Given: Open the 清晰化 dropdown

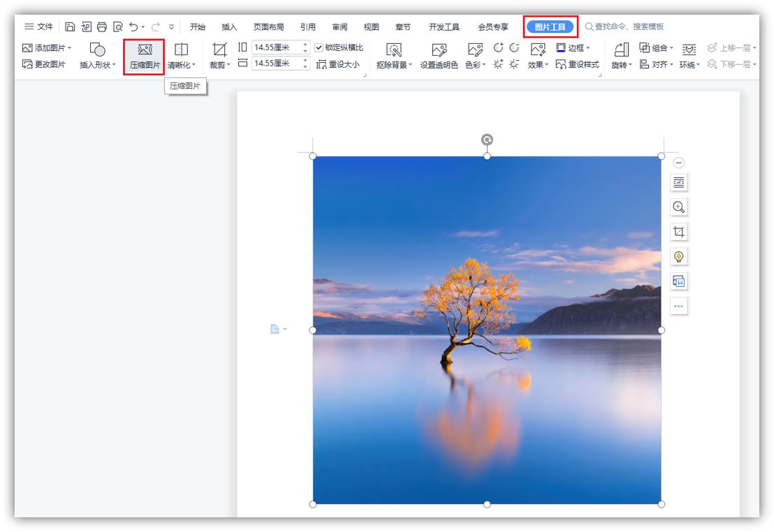Looking at the screenshot, I should [181, 55].
